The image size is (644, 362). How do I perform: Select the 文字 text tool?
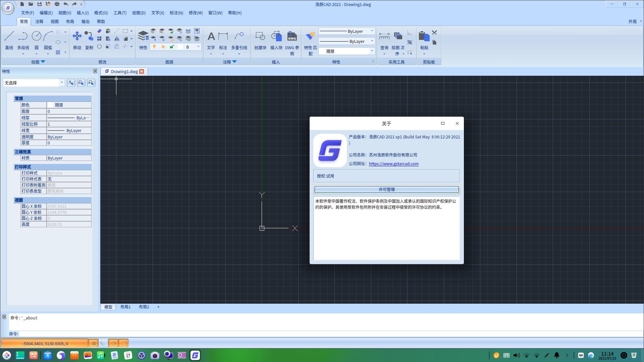[x=211, y=40]
